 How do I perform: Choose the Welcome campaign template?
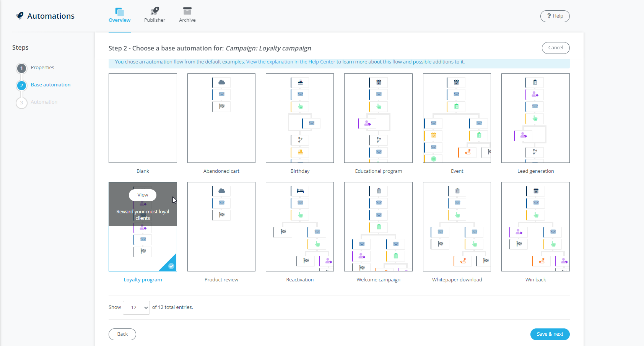point(378,227)
